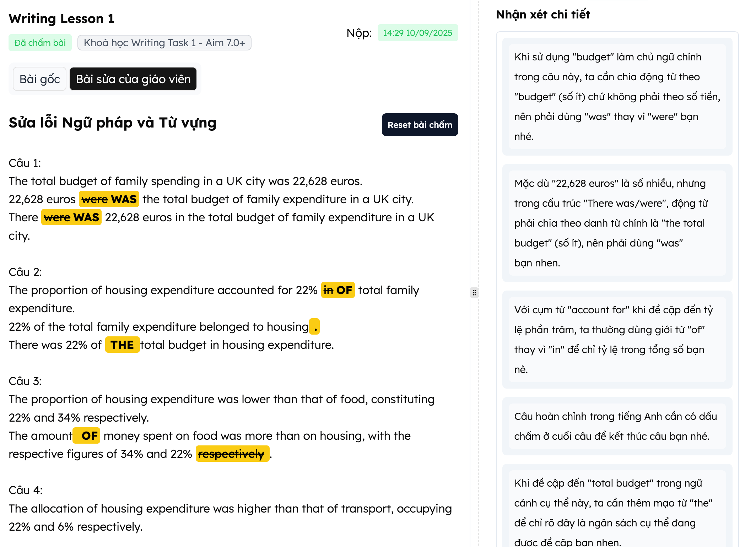Viewport: 756px width, 547px height.
Task: Open the comment about "budget" làm chủ ngữ
Action: click(617, 97)
